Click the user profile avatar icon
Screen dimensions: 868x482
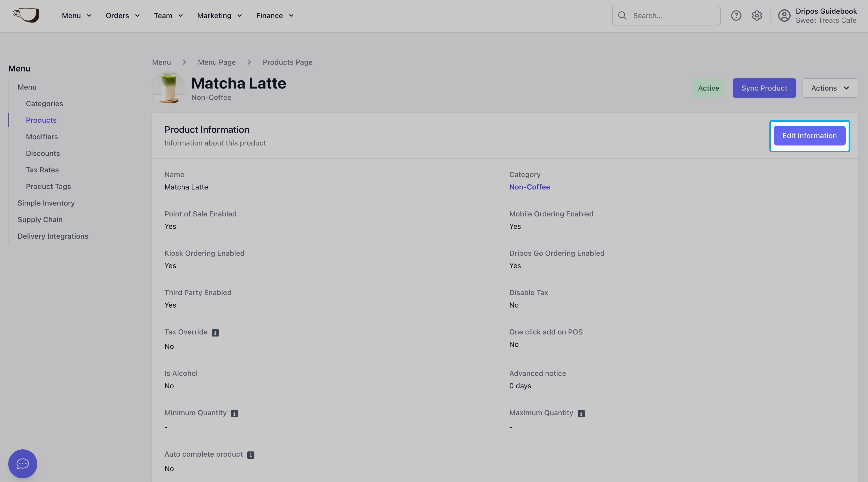tap(784, 16)
